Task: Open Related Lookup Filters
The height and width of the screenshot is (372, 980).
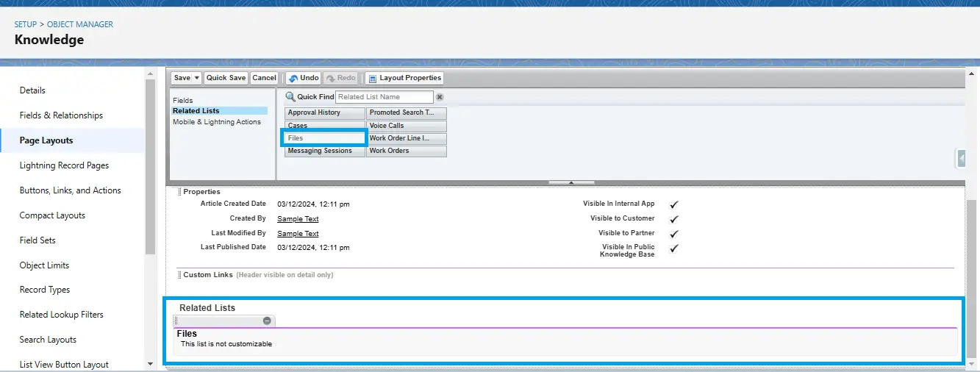Action: pyautogui.click(x=61, y=315)
